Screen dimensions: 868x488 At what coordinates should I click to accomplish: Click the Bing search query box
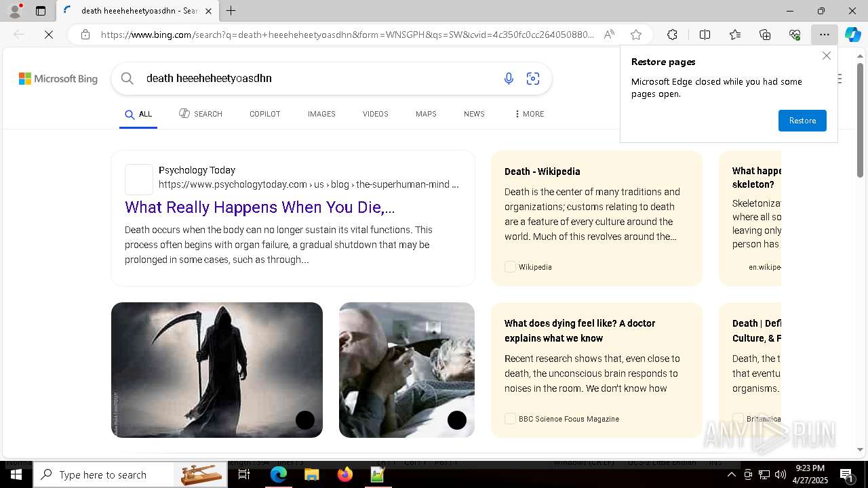319,79
